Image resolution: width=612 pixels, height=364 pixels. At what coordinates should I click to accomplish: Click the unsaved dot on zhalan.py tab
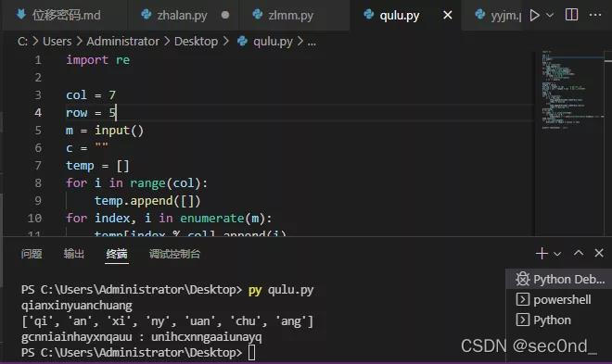pos(225,15)
